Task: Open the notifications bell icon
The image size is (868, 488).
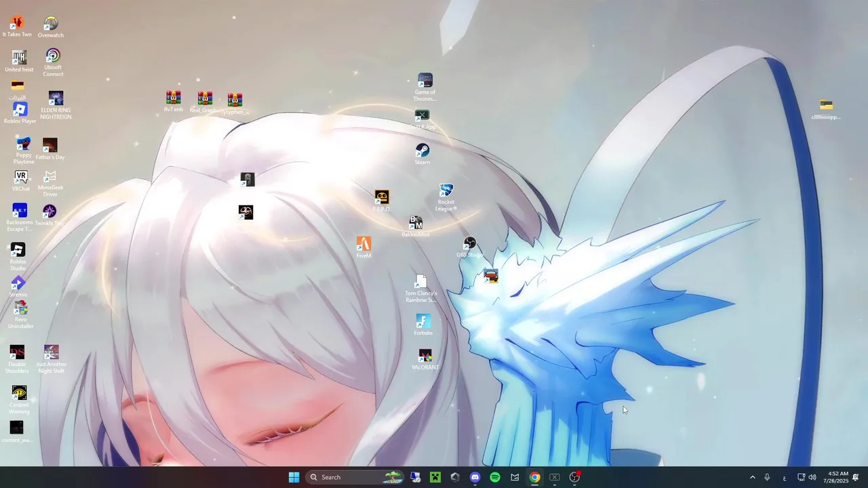Action: (856, 477)
